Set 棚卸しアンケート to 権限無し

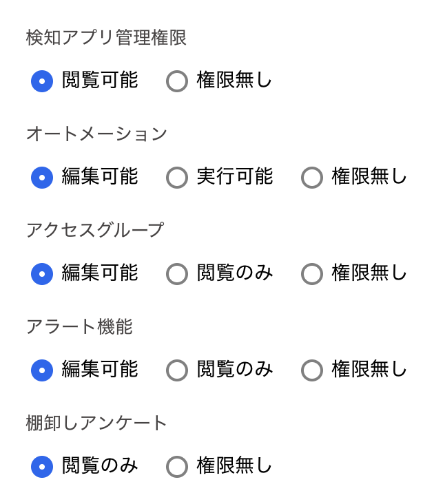coord(177,468)
